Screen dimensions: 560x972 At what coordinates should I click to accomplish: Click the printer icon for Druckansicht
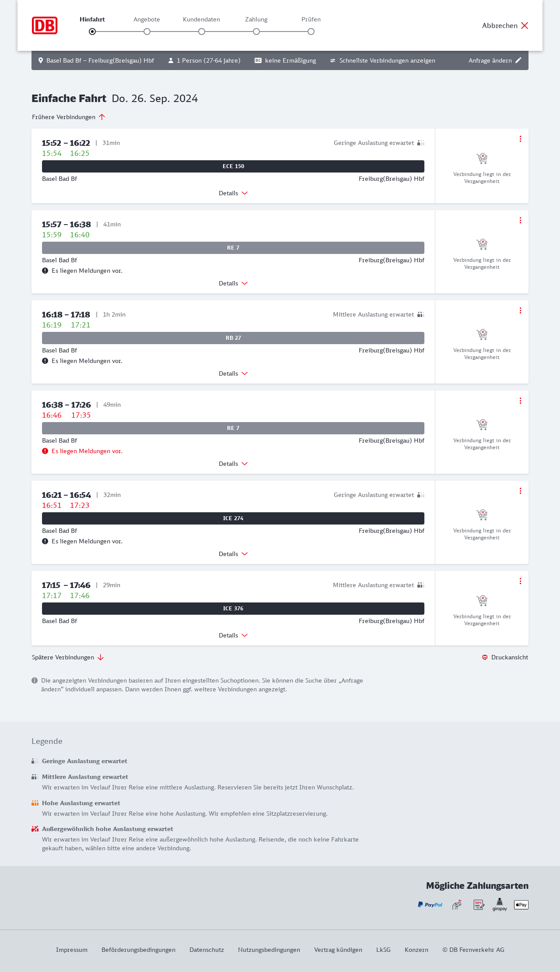[485, 657]
